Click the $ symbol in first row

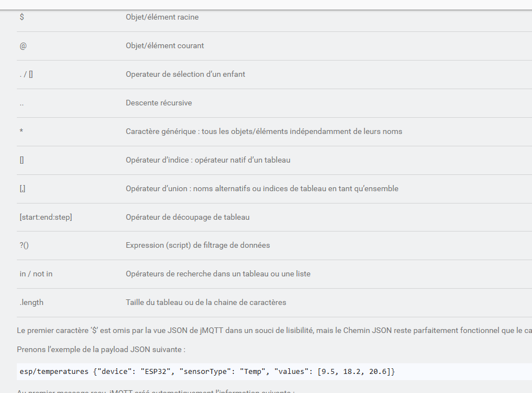(x=22, y=17)
